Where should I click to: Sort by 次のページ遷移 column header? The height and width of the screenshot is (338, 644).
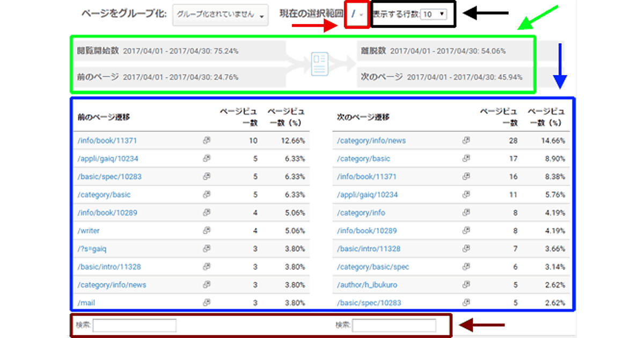pyautogui.click(x=363, y=117)
